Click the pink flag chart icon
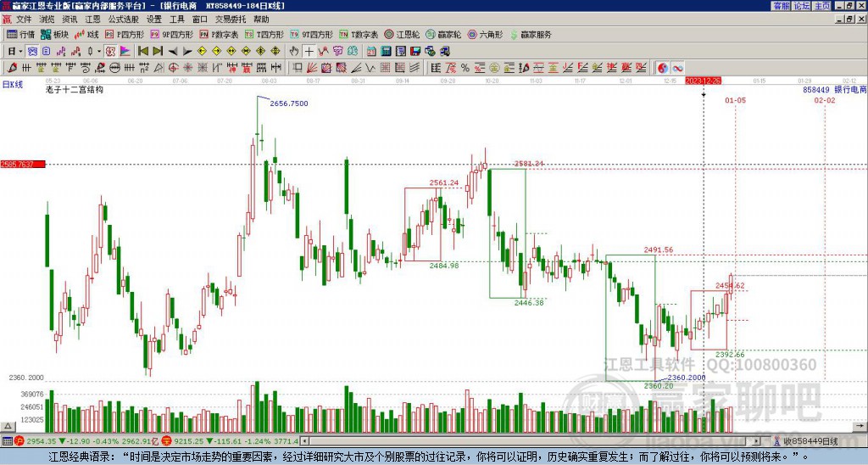Screen dimensions: 868x465 point(125,52)
